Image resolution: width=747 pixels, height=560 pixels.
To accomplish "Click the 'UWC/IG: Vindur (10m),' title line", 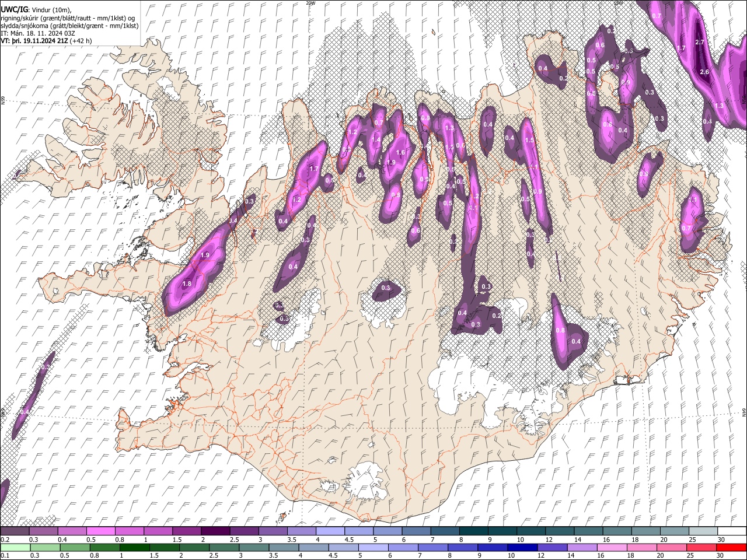I will tap(36, 10).
